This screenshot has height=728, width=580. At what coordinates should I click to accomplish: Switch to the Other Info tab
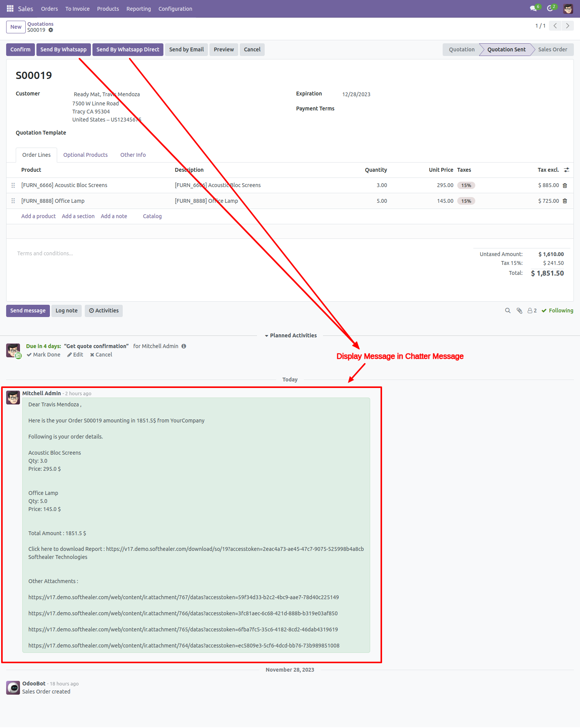point(133,155)
